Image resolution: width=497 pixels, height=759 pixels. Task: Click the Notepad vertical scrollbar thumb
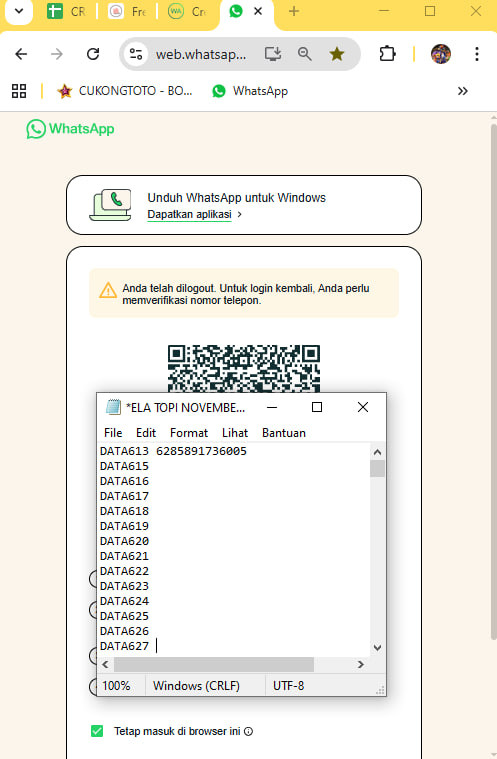point(377,469)
